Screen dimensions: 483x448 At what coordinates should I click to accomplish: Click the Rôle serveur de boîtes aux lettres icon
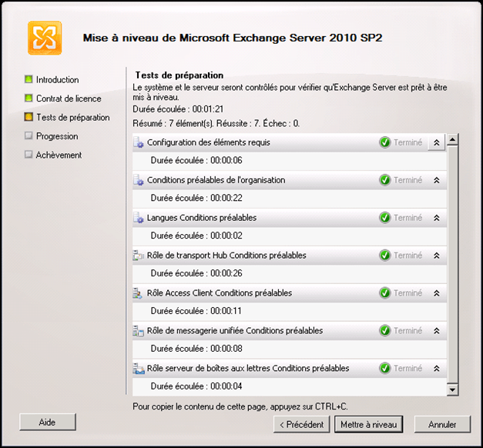pos(139,369)
